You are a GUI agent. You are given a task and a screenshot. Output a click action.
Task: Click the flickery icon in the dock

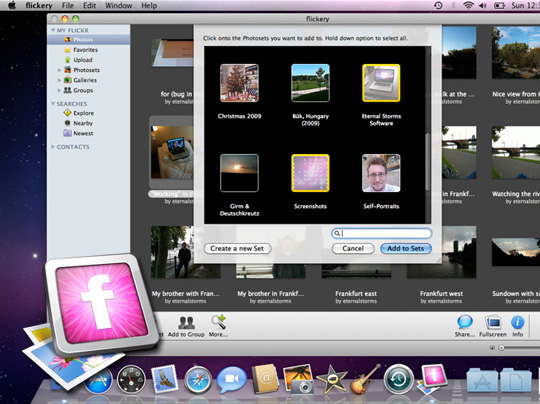pyautogui.click(x=432, y=379)
